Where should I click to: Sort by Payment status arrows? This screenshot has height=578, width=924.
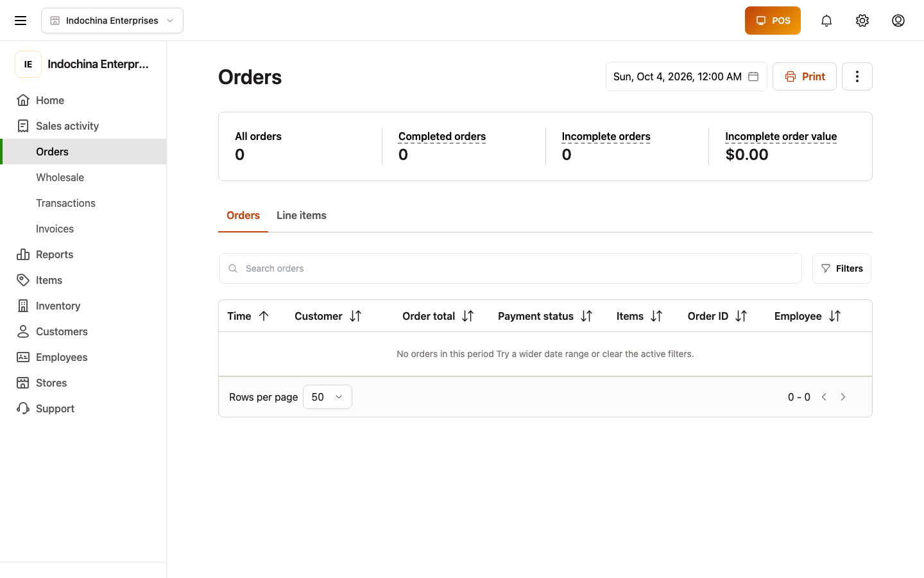click(586, 316)
